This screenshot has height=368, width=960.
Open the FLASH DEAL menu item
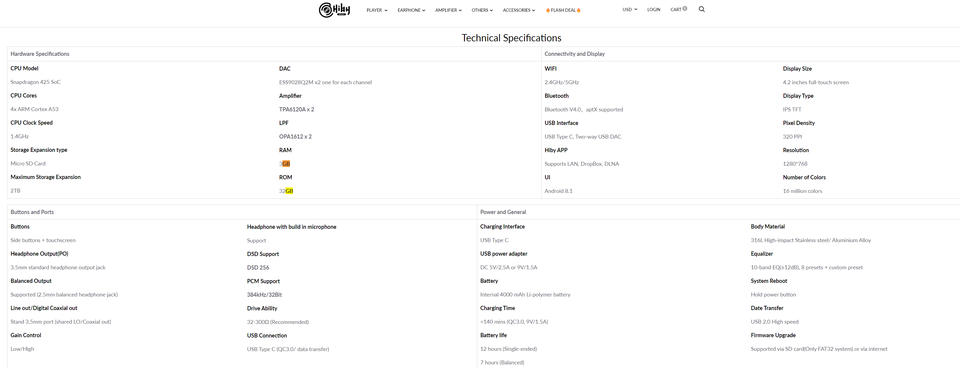click(563, 10)
